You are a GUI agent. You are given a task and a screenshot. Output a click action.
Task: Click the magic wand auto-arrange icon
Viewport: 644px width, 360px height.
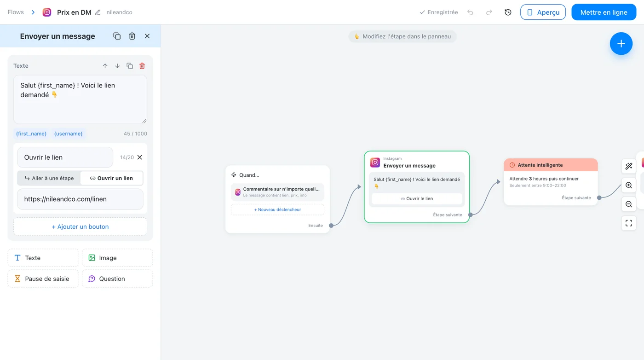coord(629,166)
